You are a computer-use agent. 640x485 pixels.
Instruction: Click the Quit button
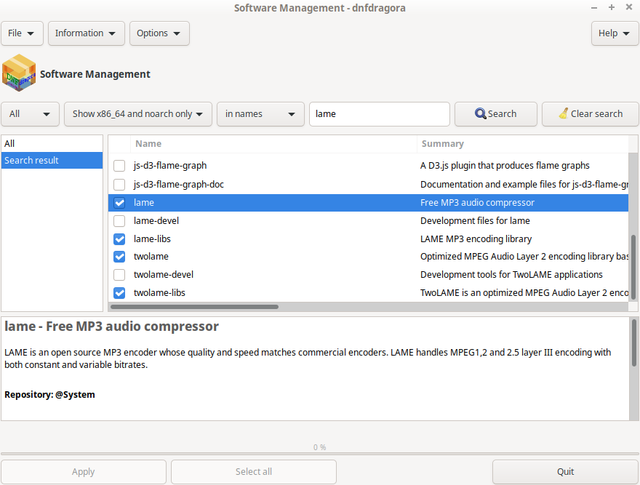(565, 472)
